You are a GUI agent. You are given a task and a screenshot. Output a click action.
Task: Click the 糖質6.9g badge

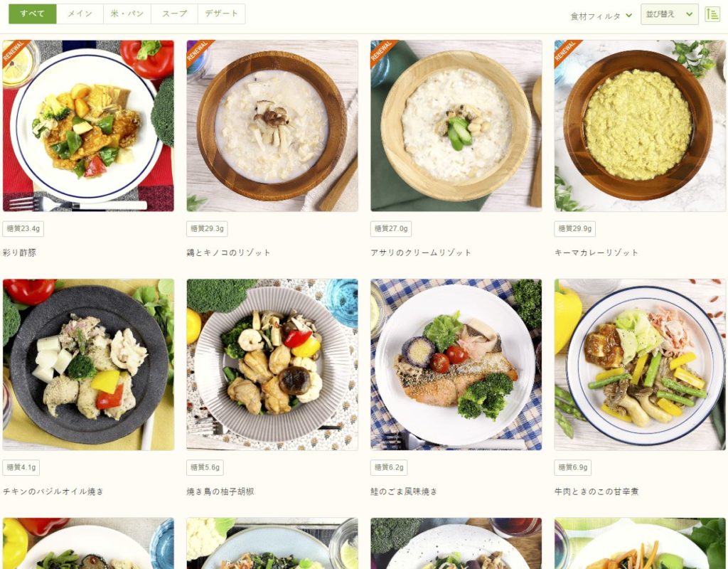pyautogui.click(x=572, y=467)
